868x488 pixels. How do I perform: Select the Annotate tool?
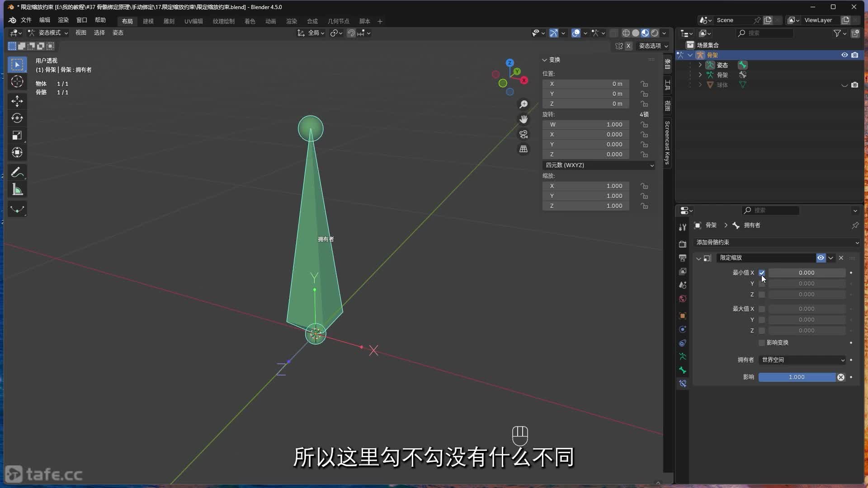(x=17, y=172)
